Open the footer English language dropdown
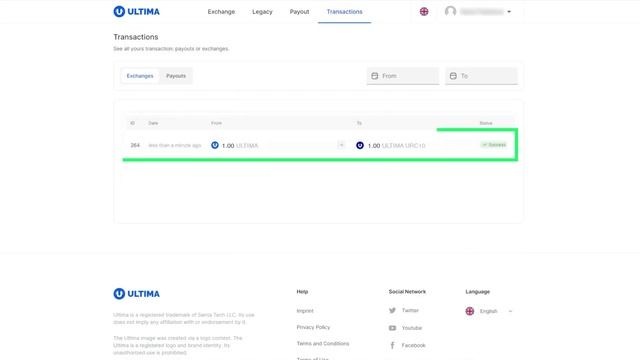The width and height of the screenshot is (640, 360). 489,311
